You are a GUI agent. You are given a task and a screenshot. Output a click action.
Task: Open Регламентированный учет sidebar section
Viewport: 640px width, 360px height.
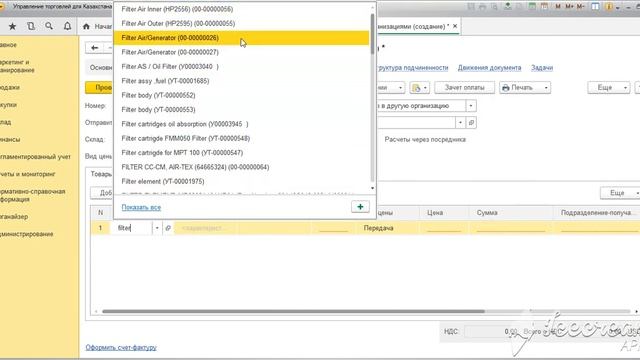[x=35, y=157]
